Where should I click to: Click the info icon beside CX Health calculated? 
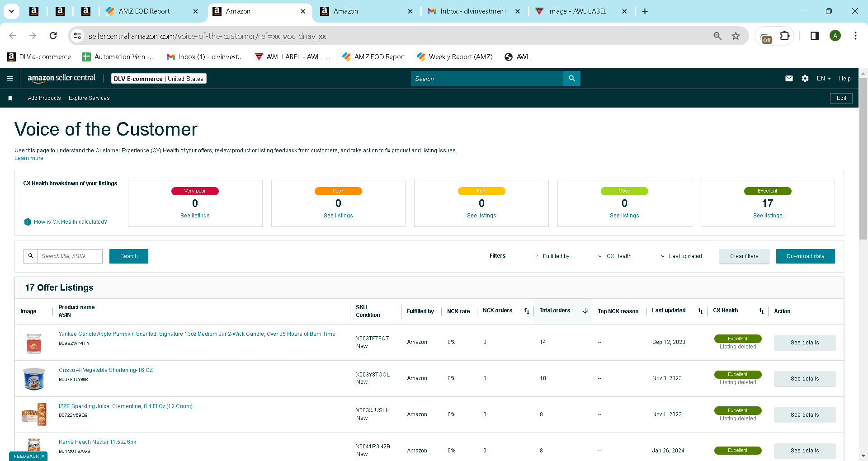tap(28, 222)
